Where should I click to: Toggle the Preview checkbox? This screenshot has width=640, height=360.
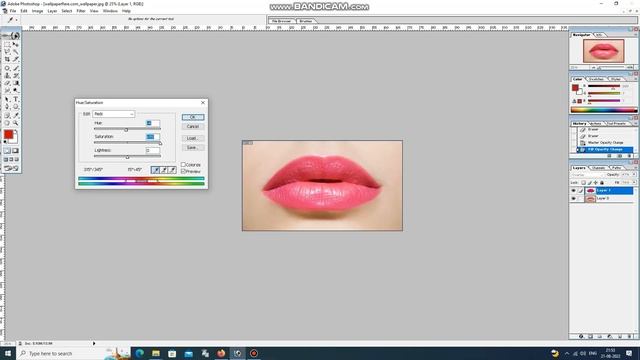coord(183,171)
